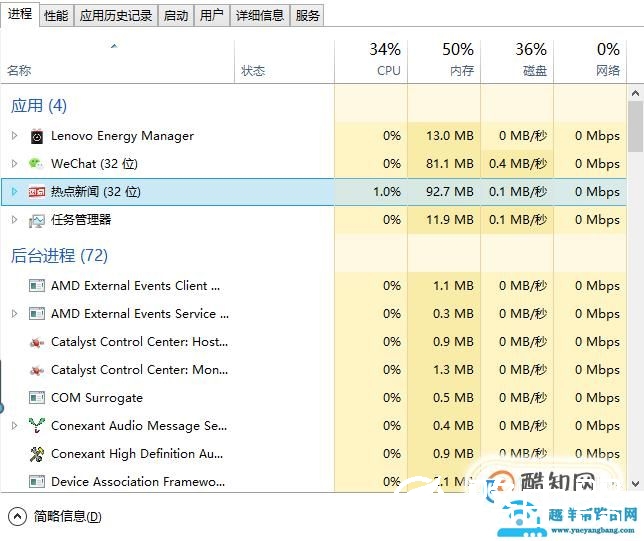Image resolution: width=644 pixels, height=541 pixels.
Task: Click Device Association Framework icon
Action: tap(37, 481)
